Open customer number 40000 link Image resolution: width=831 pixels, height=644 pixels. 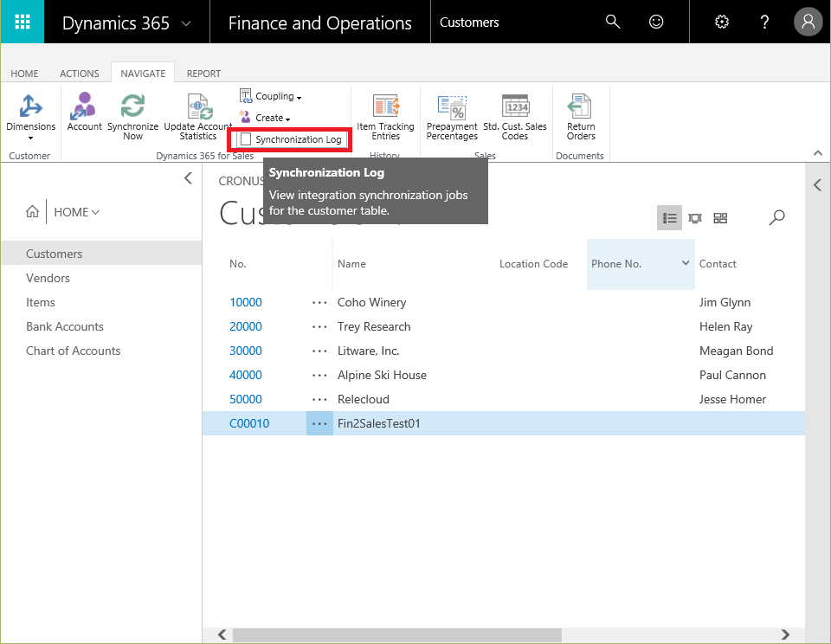(245, 376)
